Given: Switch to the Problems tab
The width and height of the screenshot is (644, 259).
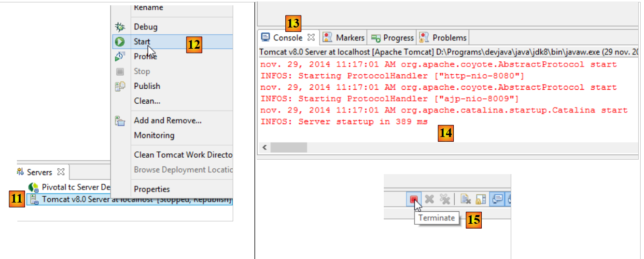Looking at the screenshot, I should tap(443, 38).
